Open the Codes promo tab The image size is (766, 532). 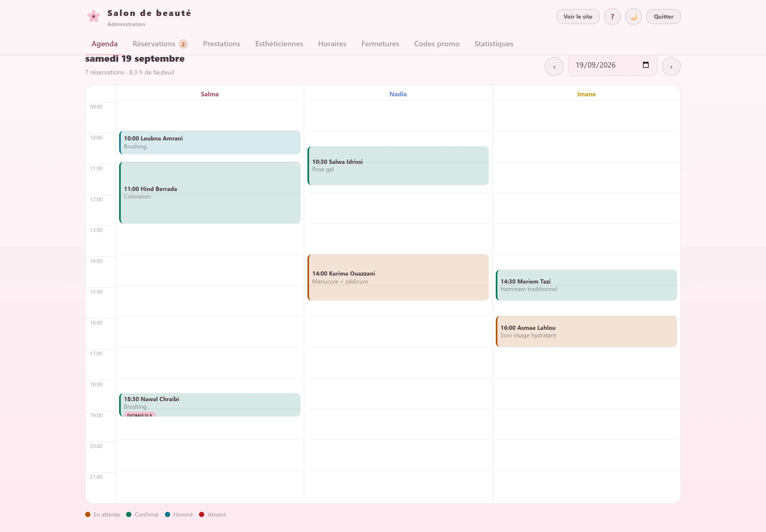click(437, 44)
